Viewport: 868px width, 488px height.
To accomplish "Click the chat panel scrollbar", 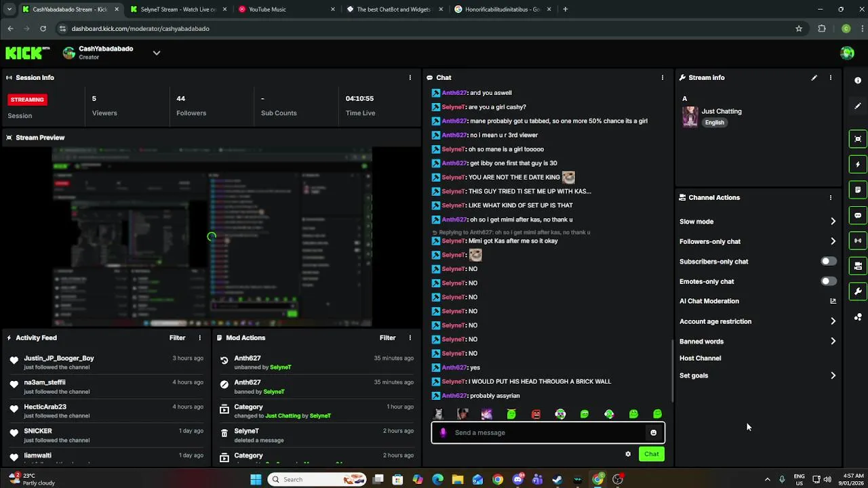I will tap(672, 369).
